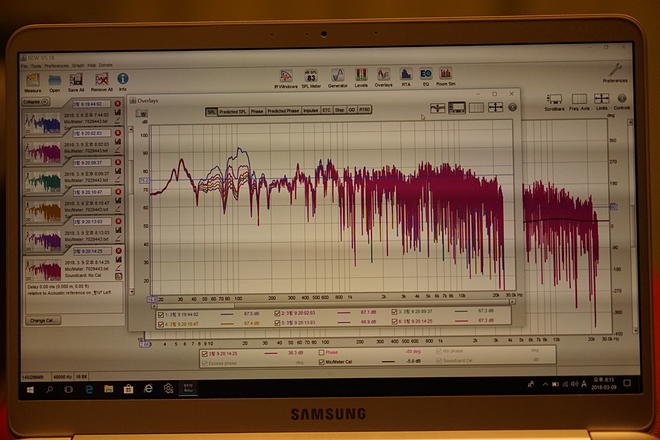
Task: Uncheck main graph 9:20:14:25 trace checkbox
Action: 205,354
